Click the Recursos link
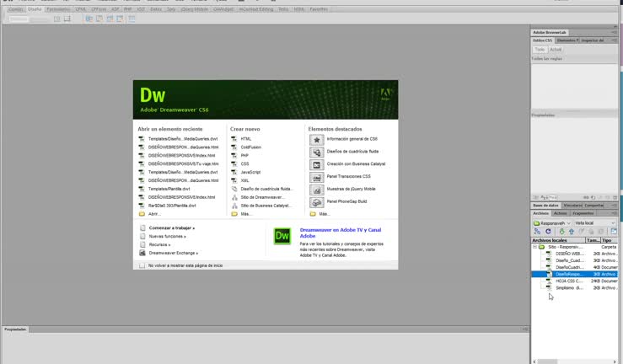Viewport: 623px width, 364px height. (x=159, y=244)
